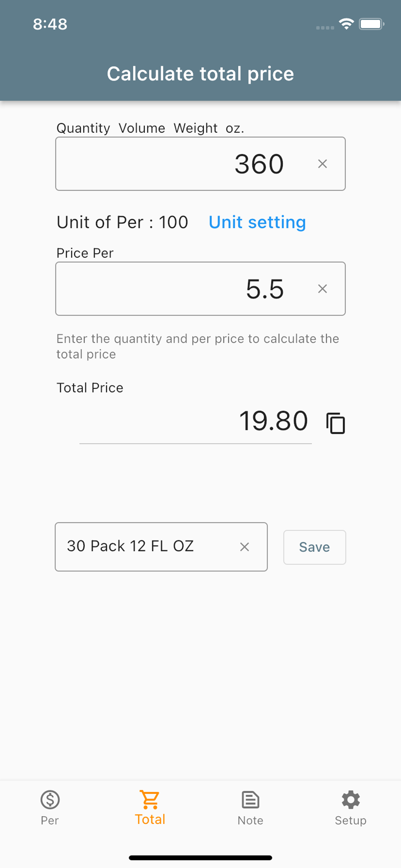401x868 pixels.
Task: Focus the Price Per input showing 5.5
Action: coord(200,289)
